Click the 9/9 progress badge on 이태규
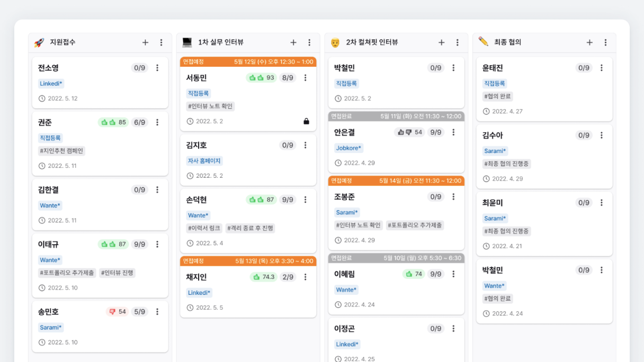The height and width of the screenshot is (362, 644). 139,245
